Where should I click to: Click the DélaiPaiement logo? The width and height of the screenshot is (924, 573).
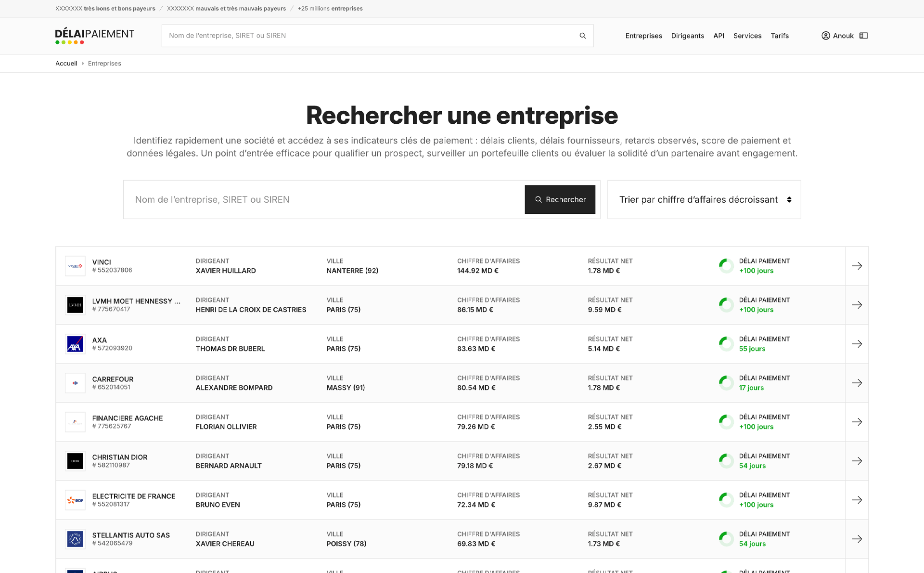[95, 36]
